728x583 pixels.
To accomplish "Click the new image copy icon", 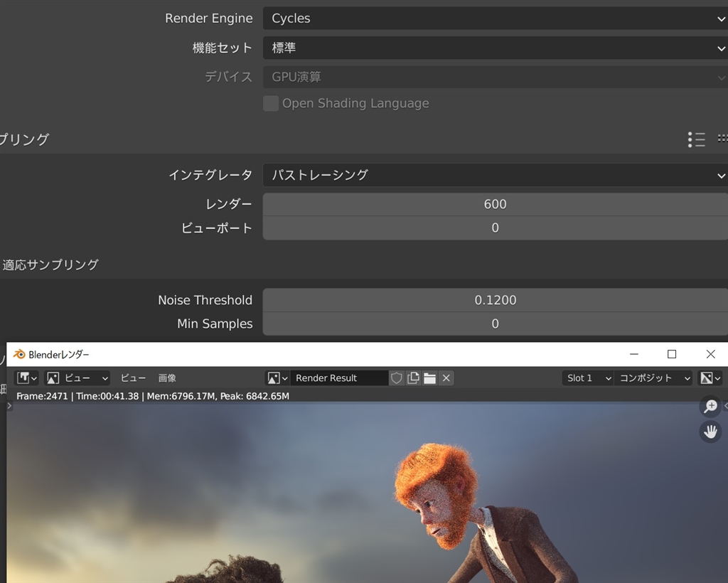I will coord(413,378).
